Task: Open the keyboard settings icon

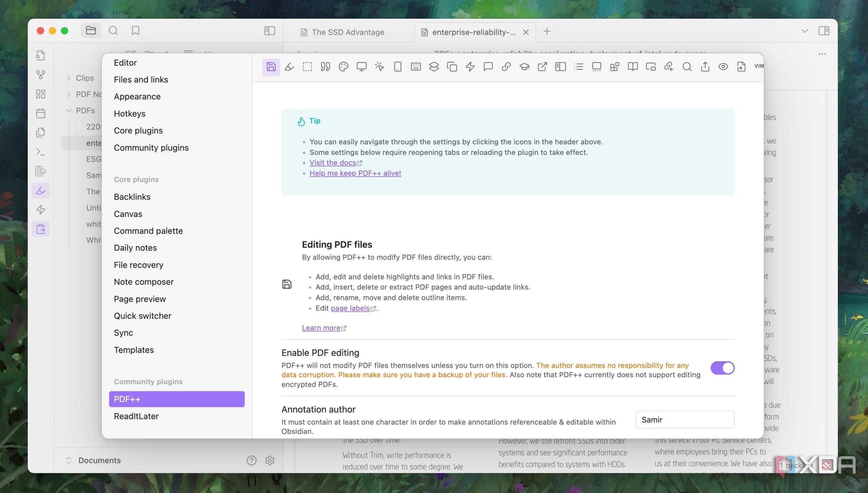Action: click(x=416, y=67)
